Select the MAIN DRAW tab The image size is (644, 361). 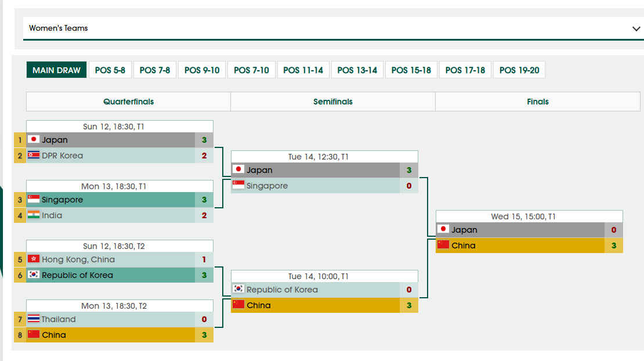click(56, 70)
